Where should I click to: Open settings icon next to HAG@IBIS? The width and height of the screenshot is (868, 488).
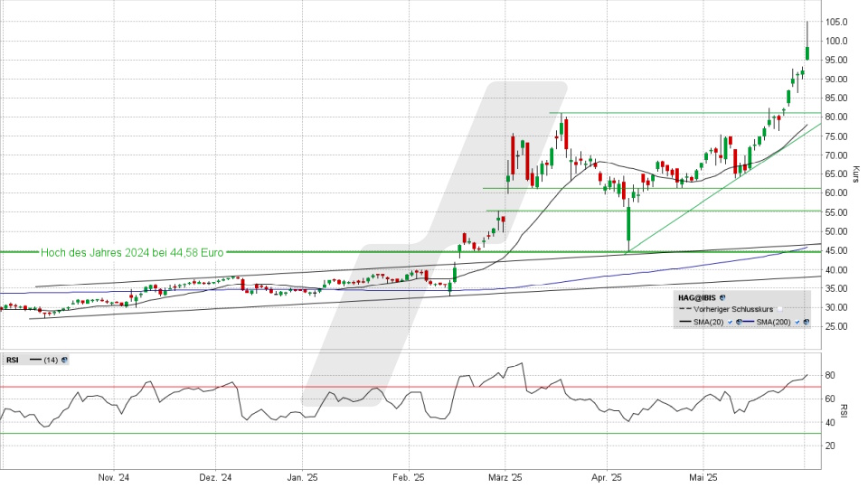click(x=722, y=297)
